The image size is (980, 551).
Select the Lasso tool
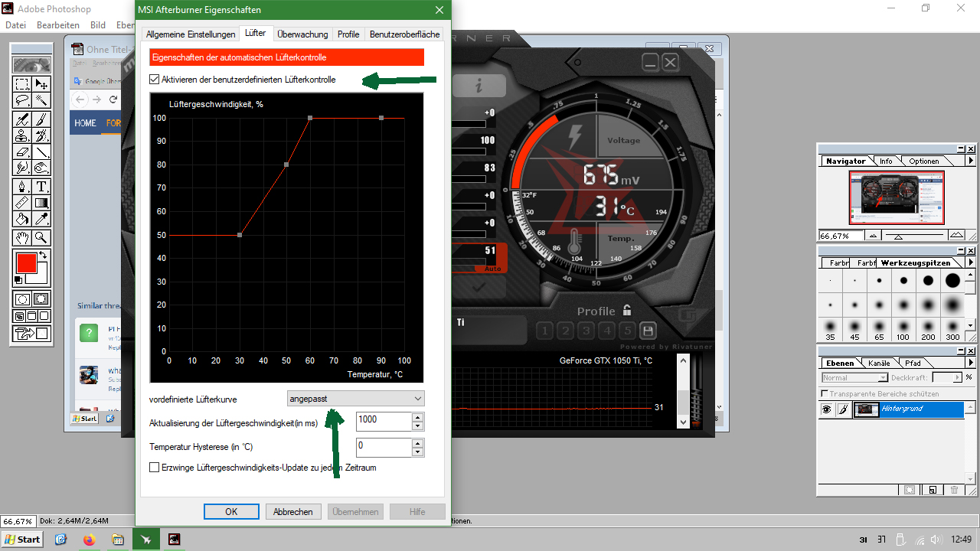(22, 100)
